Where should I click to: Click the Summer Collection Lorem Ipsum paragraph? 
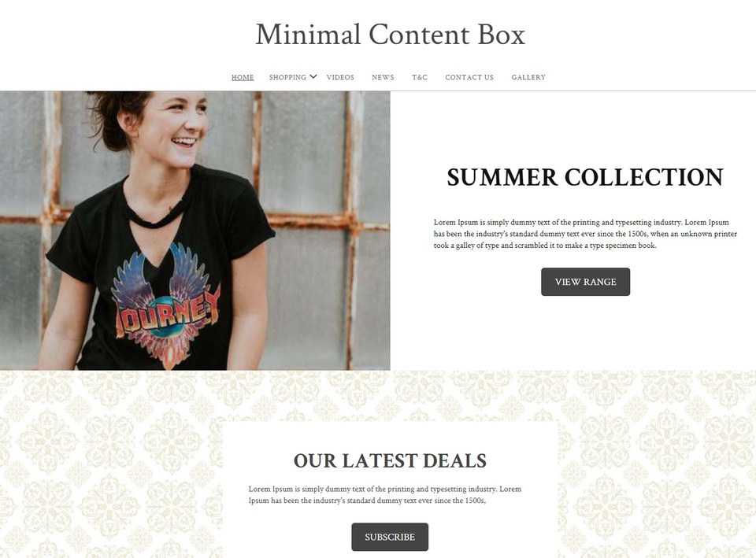(x=585, y=234)
